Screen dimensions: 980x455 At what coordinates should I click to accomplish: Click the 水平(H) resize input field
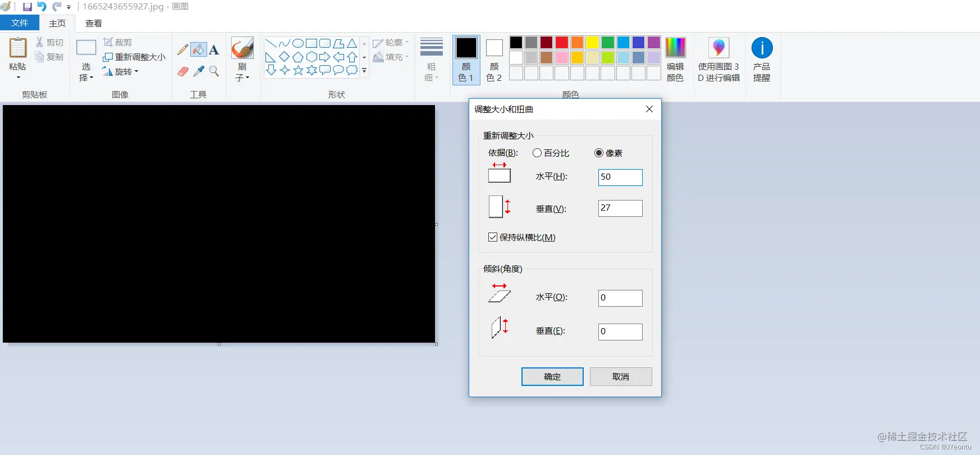[620, 177]
